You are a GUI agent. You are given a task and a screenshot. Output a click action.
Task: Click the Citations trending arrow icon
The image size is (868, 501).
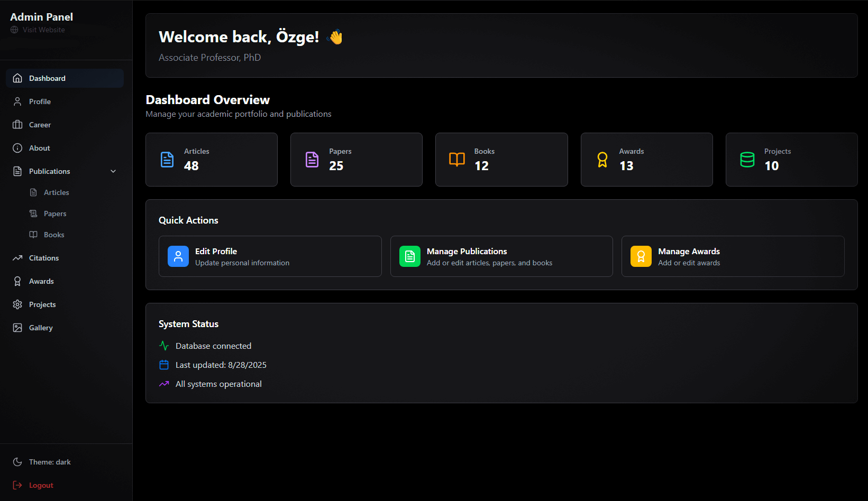pyautogui.click(x=17, y=258)
